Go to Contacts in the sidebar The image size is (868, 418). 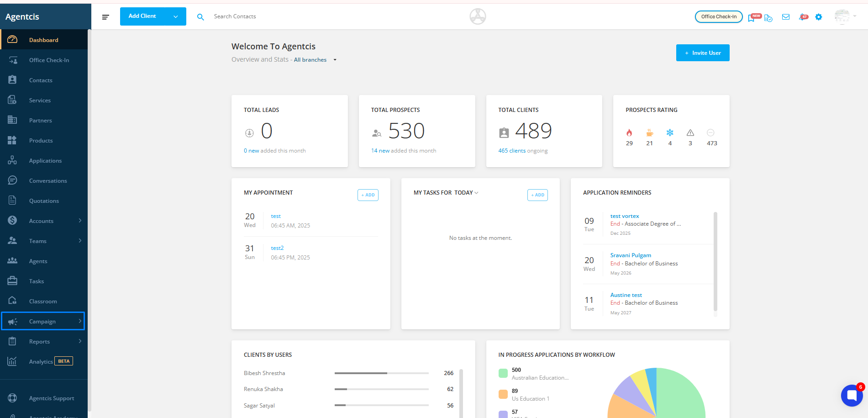44,80
